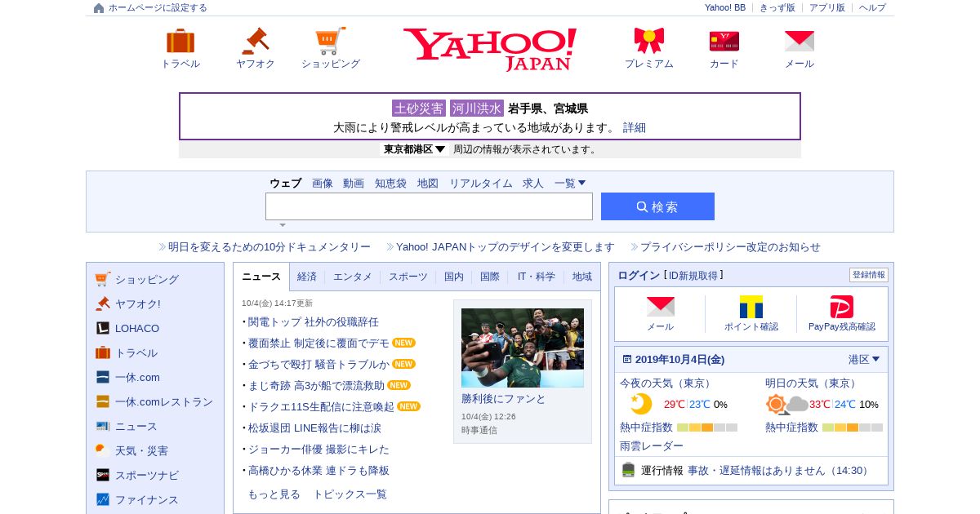980x514 pixels.
Task: Switch to the IT・科学 news tab
Action: 536,277
